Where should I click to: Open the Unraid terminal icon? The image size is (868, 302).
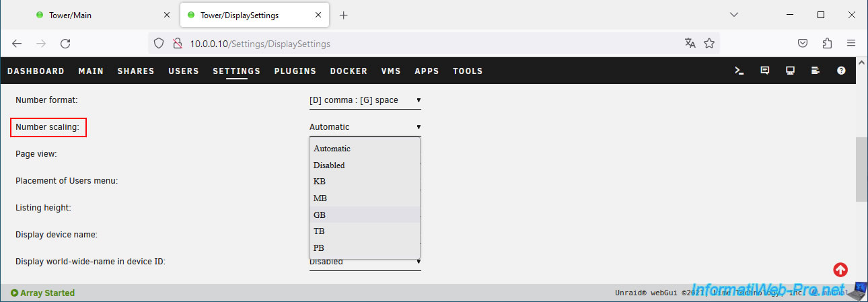(739, 71)
